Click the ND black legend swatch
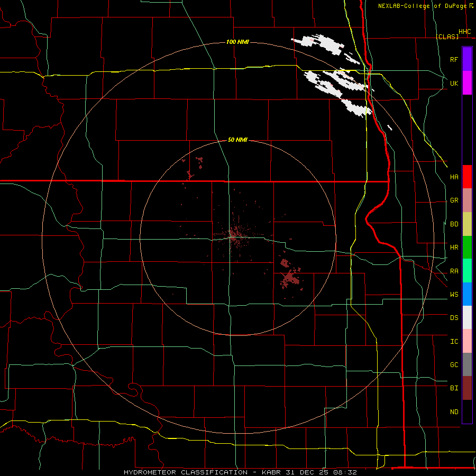This screenshot has height=476, width=476. pos(467,411)
